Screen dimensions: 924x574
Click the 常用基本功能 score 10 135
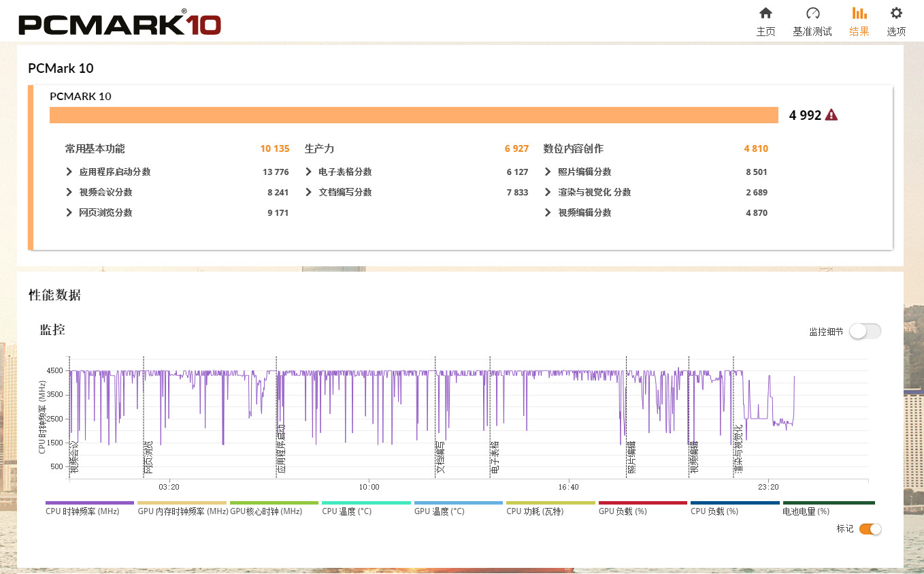point(275,148)
